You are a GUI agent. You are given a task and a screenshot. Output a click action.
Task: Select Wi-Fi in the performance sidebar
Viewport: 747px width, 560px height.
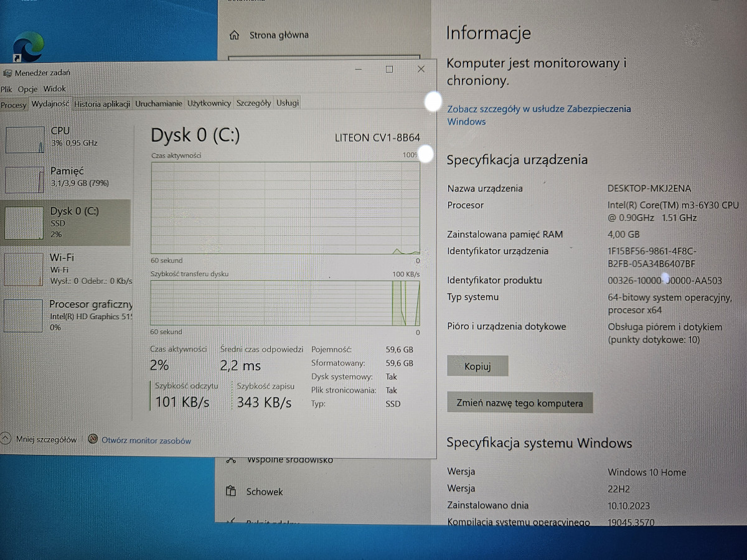[66, 269]
